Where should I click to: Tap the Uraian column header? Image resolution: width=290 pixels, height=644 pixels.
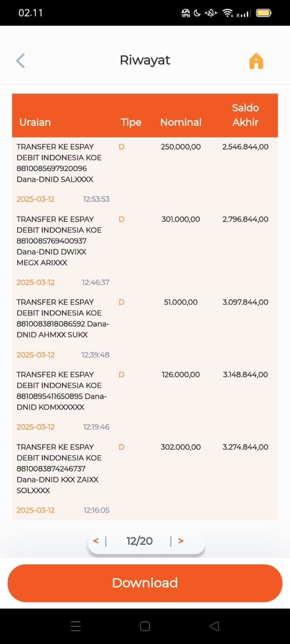pos(35,122)
